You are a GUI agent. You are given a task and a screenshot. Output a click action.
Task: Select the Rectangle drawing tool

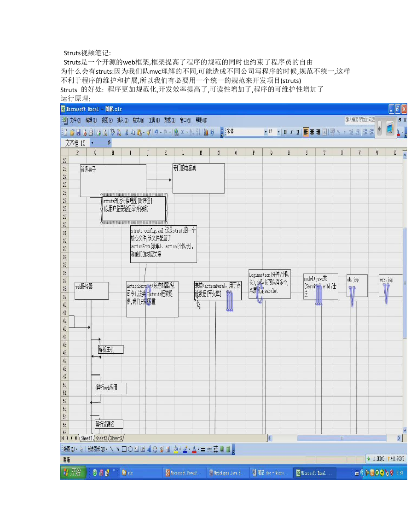coord(124,449)
